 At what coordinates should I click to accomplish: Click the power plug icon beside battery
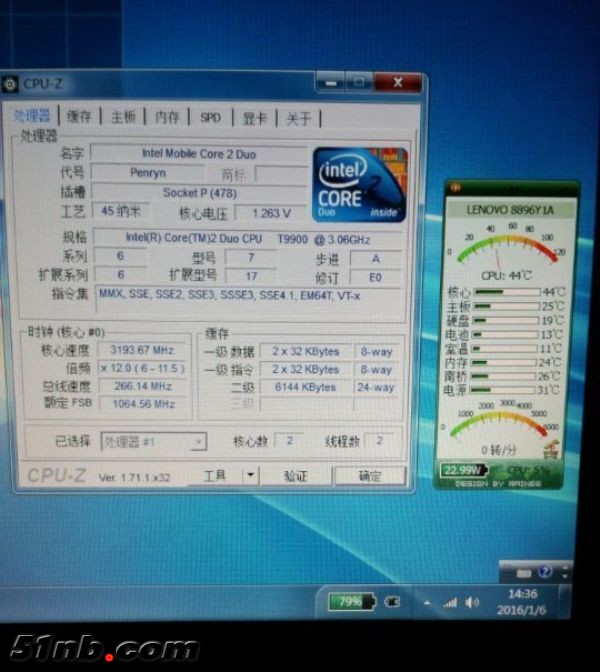(392, 602)
